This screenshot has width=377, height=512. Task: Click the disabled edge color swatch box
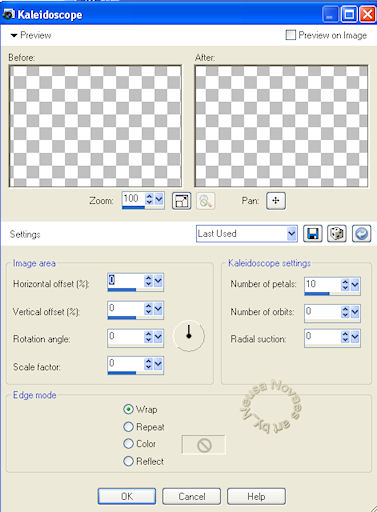(204, 445)
